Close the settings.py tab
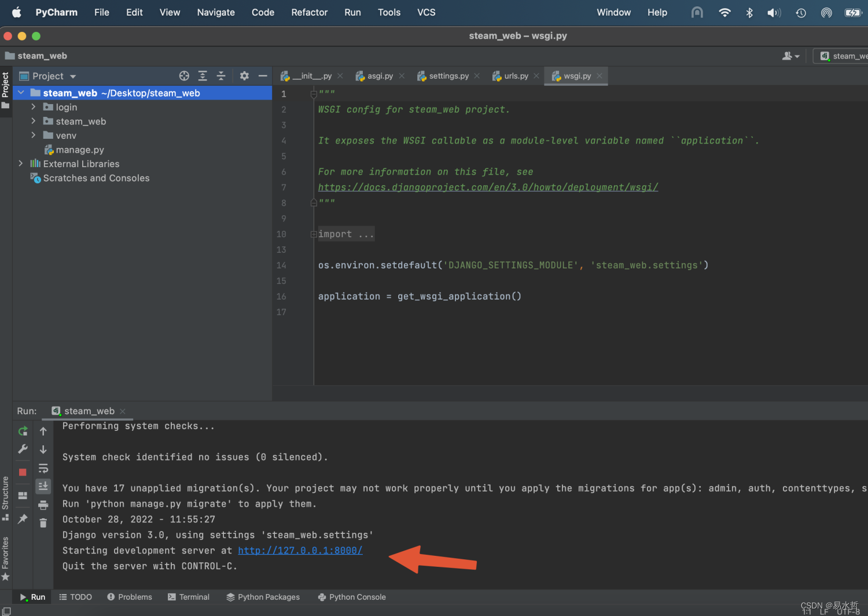Image resolution: width=868 pixels, height=616 pixels. pos(477,76)
